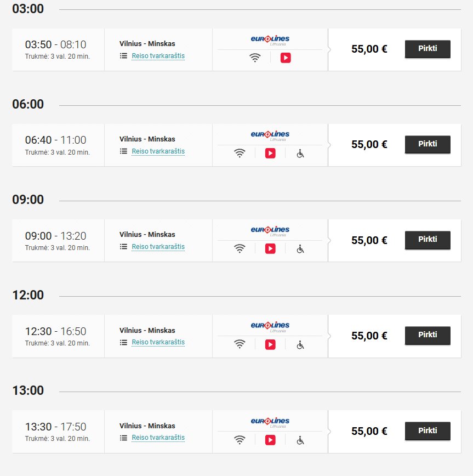The height and width of the screenshot is (476, 473).
Task: Open Reiso tvarkaraštis for the 06:40 trip
Action: point(158,151)
